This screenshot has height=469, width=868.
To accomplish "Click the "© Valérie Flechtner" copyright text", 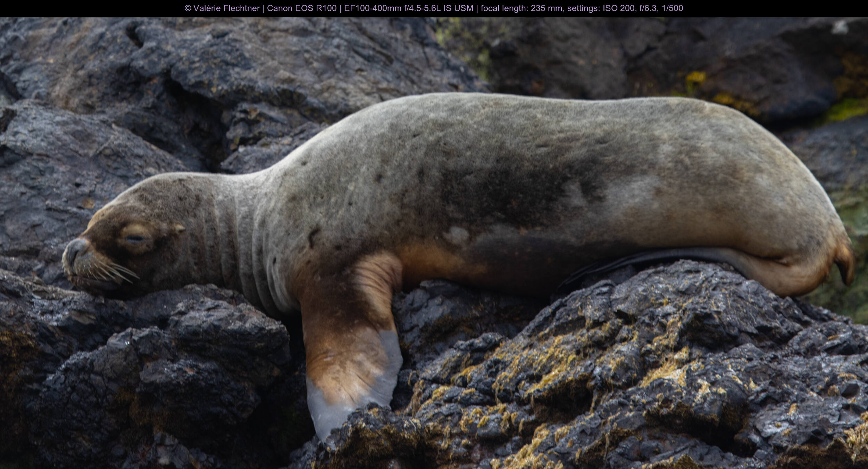I will 222,8.
